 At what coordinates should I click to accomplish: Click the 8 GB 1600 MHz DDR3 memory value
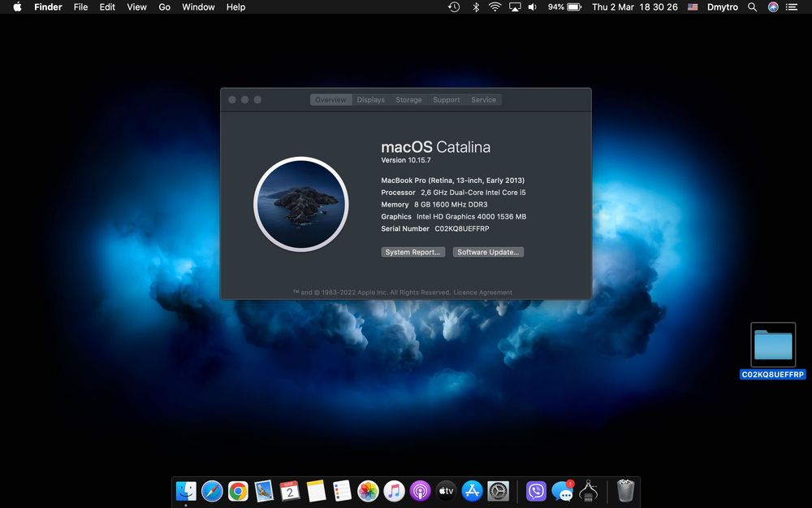pos(451,205)
